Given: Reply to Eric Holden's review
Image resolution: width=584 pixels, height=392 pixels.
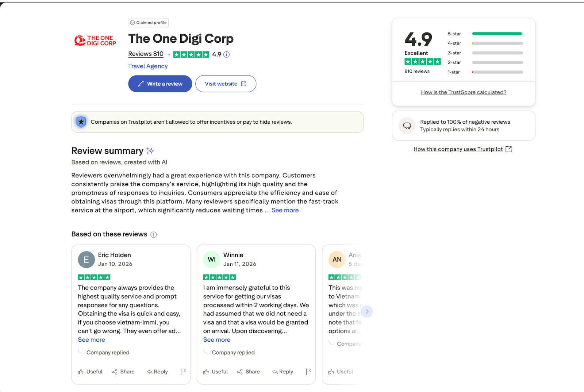Looking at the screenshot, I should 157,372.
